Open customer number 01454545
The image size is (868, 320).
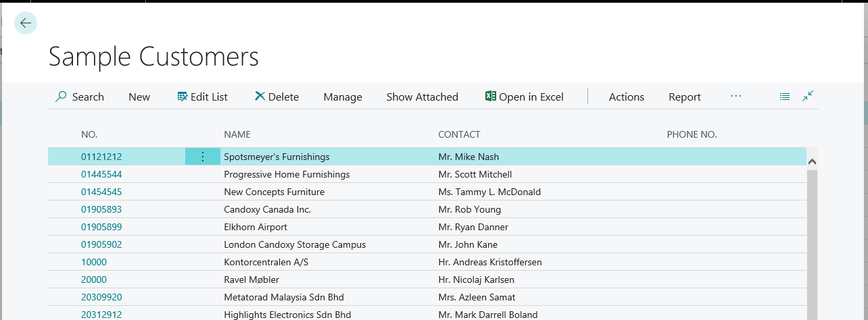tap(101, 192)
